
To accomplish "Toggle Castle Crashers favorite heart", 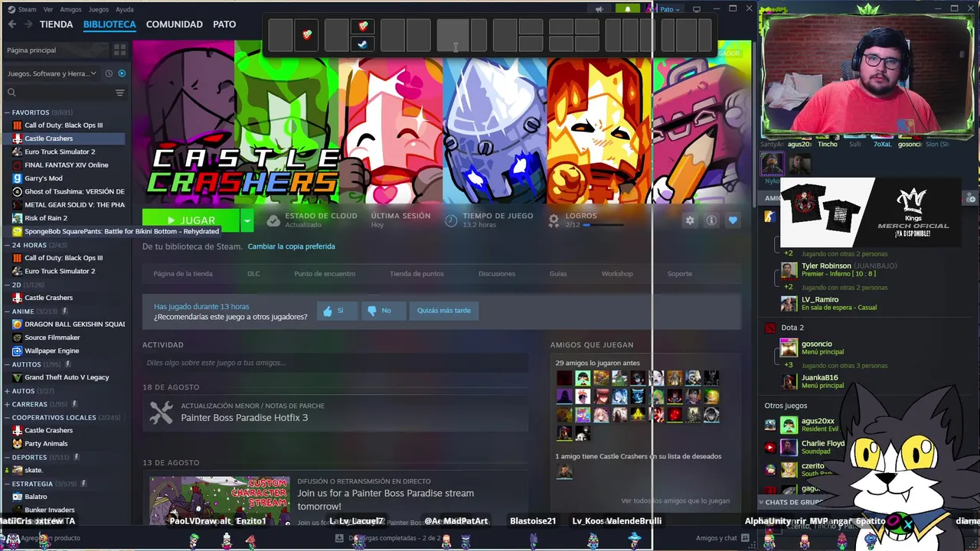I will 733,220.
